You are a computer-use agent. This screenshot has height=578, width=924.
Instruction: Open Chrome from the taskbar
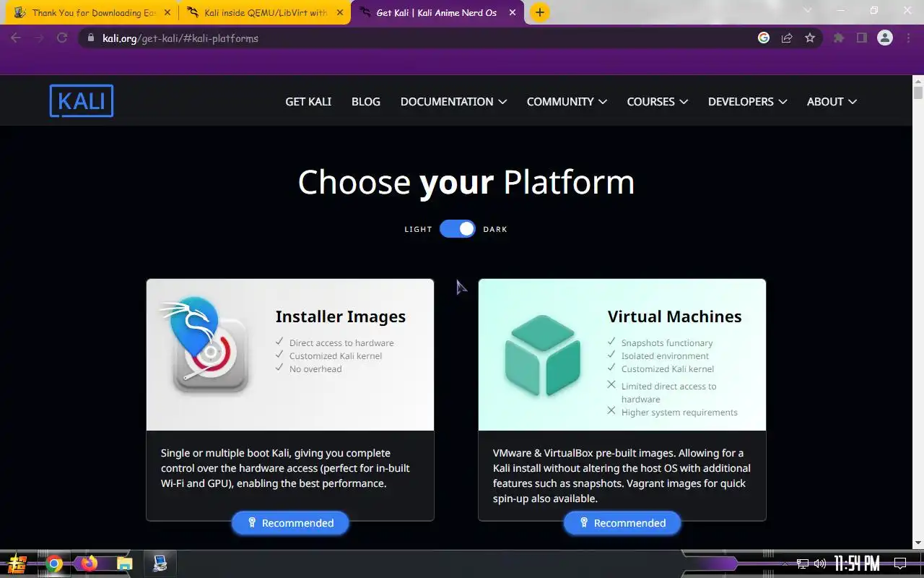54,564
